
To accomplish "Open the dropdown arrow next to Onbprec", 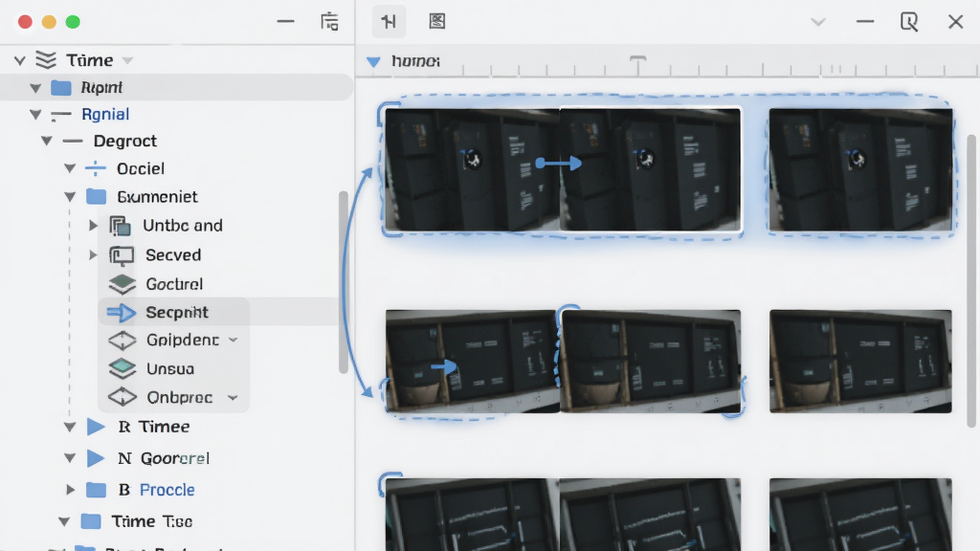I will [x=233, y=397].
